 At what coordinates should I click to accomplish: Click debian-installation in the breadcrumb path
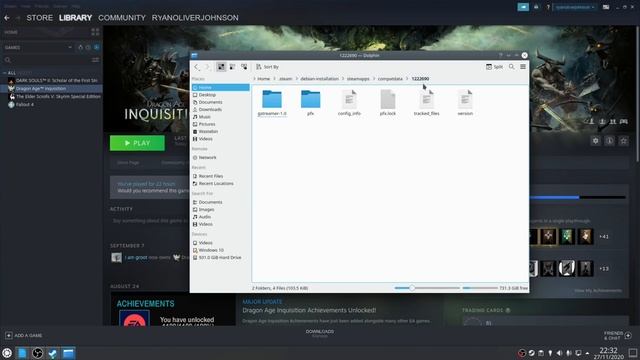(319, 78)
